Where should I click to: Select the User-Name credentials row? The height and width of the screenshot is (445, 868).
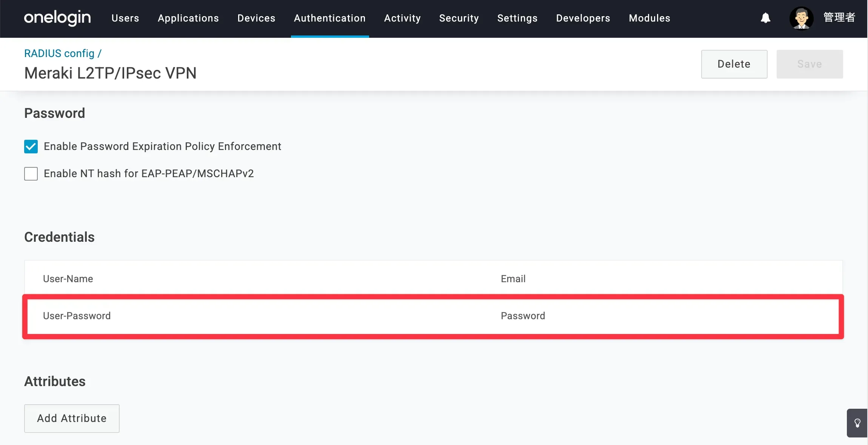433,279
